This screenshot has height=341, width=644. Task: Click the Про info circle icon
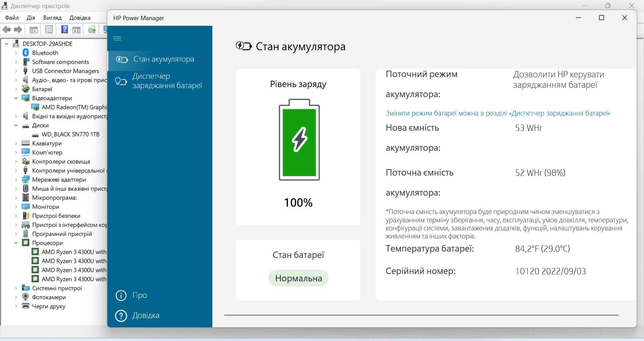coord(121,295)
